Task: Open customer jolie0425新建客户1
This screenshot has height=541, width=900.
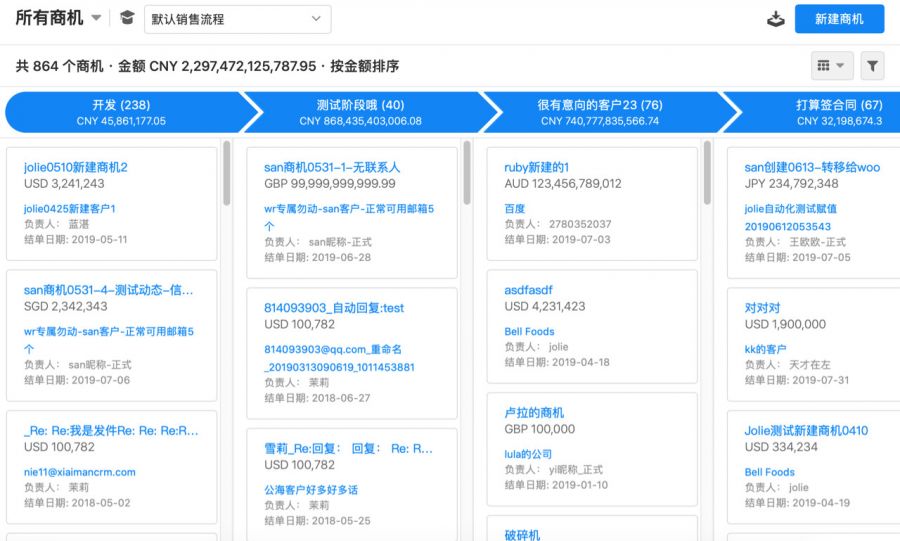Action: 69,209
